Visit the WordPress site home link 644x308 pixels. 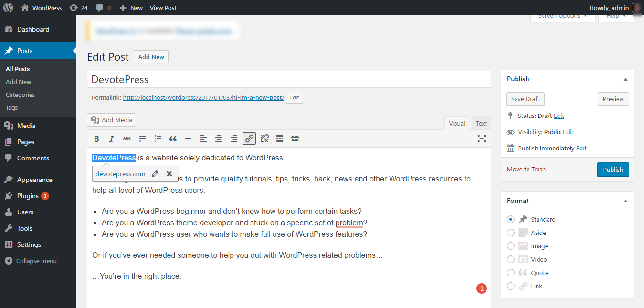point(42,8)
